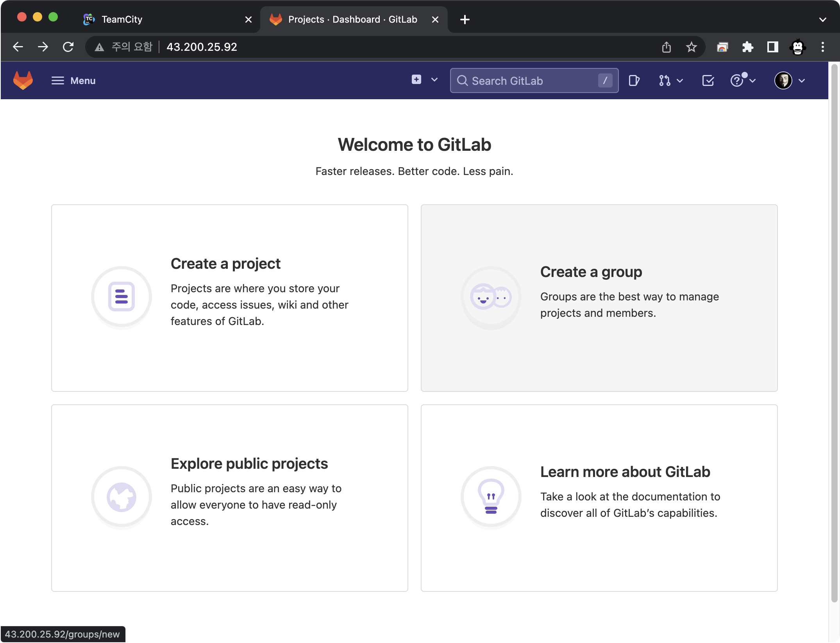Click the Help question mark icon
The image size is (840, 643).
[x=737, y=80]
